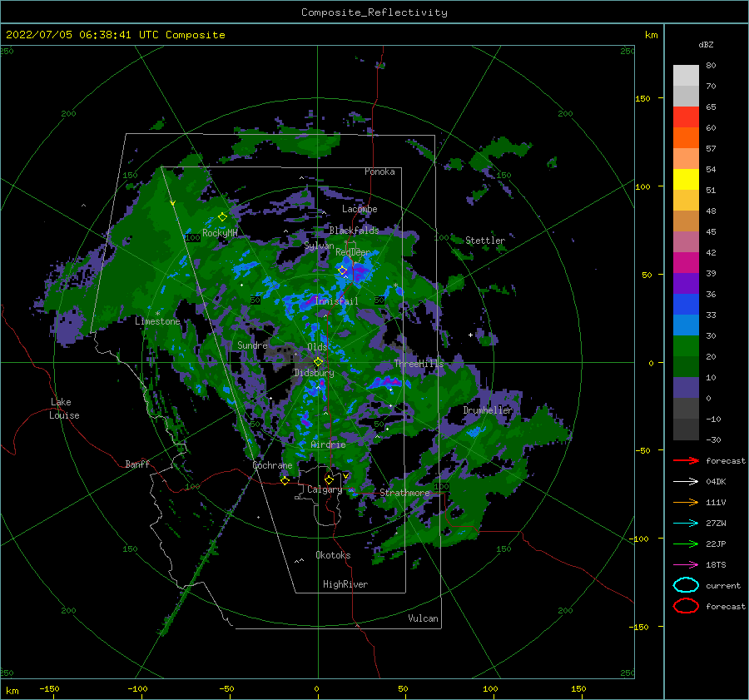Click the red forecast ellipse icon
The image size is (749, 700).
coord(686,606)
